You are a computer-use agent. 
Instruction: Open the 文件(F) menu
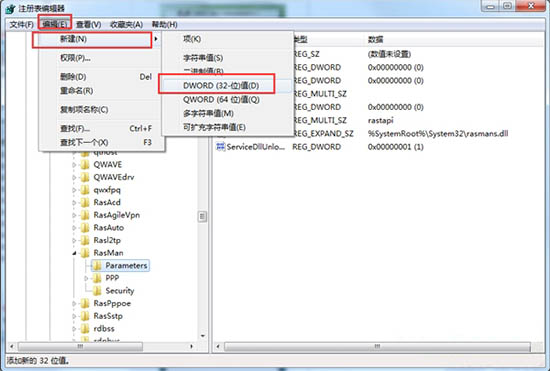click(21, 25)
